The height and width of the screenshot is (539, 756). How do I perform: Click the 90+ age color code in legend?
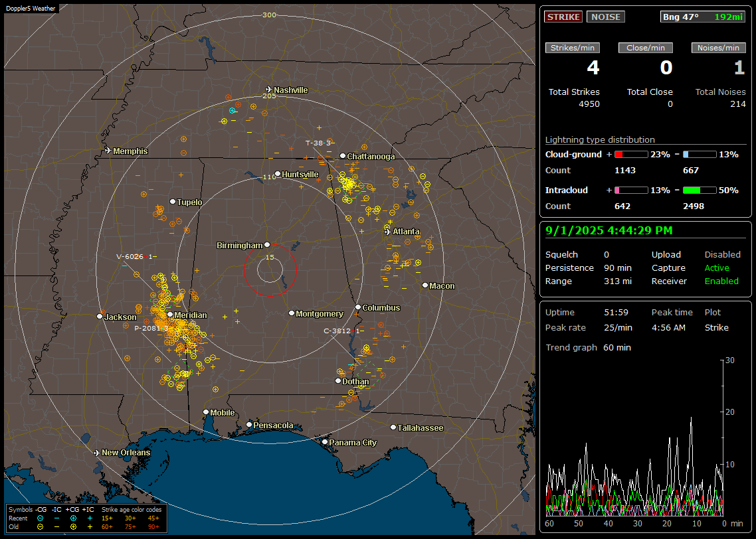pos(153,527)
